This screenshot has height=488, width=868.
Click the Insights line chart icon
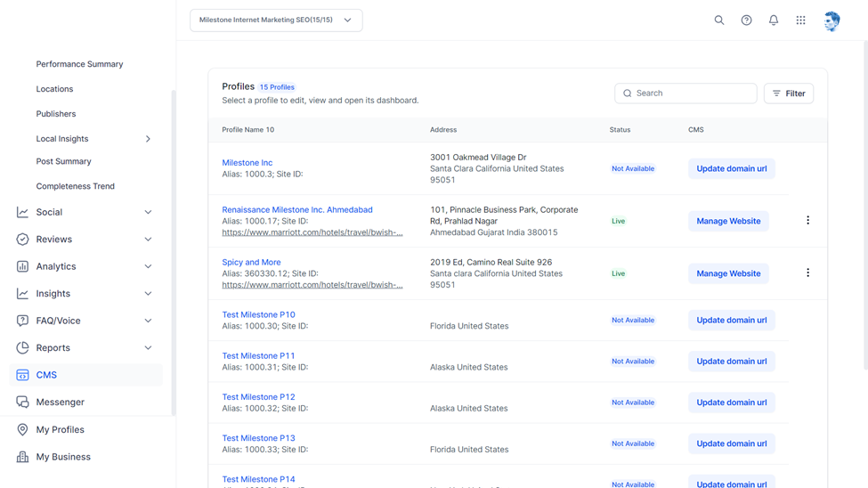click(22, 294)
